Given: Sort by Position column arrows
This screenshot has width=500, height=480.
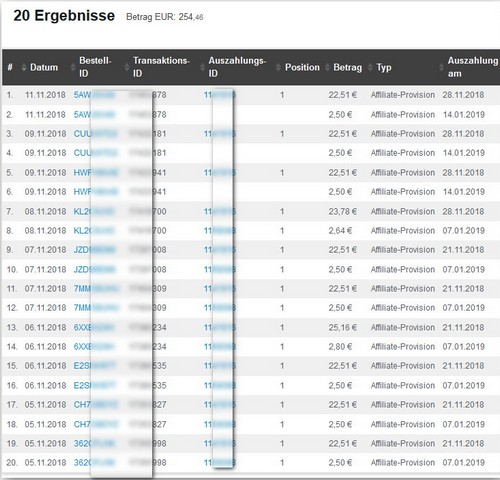Looking at the screenshot, I should pos(278,68).
